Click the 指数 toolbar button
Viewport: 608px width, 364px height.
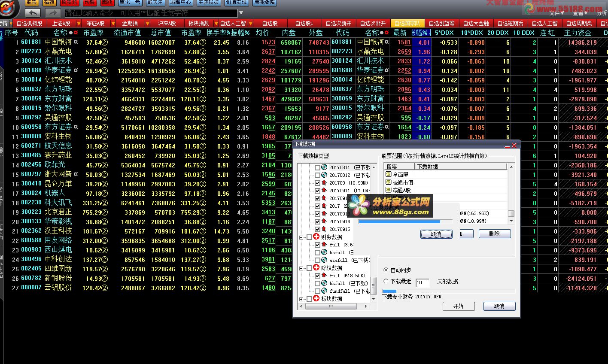[x=49, y=2]
